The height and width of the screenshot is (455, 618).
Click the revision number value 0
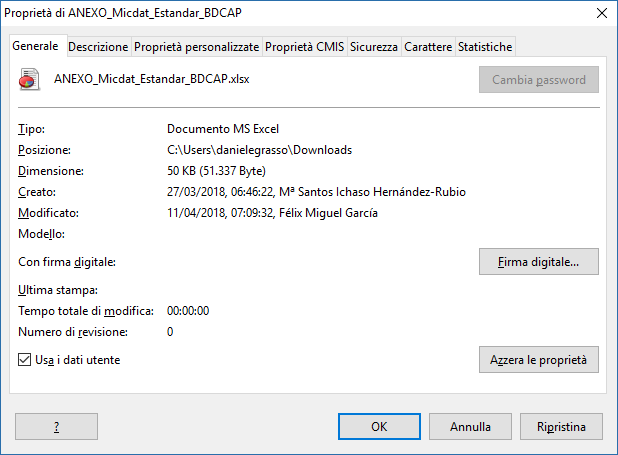(170, 332)
